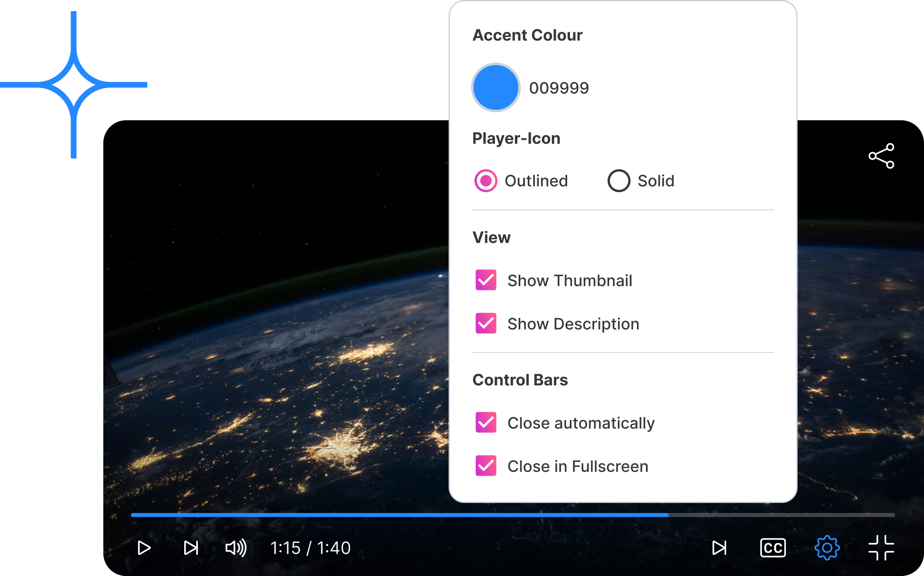Skip to next video on left
The width and height of the screenshot is (924, 576).
(x=191, y=548)
